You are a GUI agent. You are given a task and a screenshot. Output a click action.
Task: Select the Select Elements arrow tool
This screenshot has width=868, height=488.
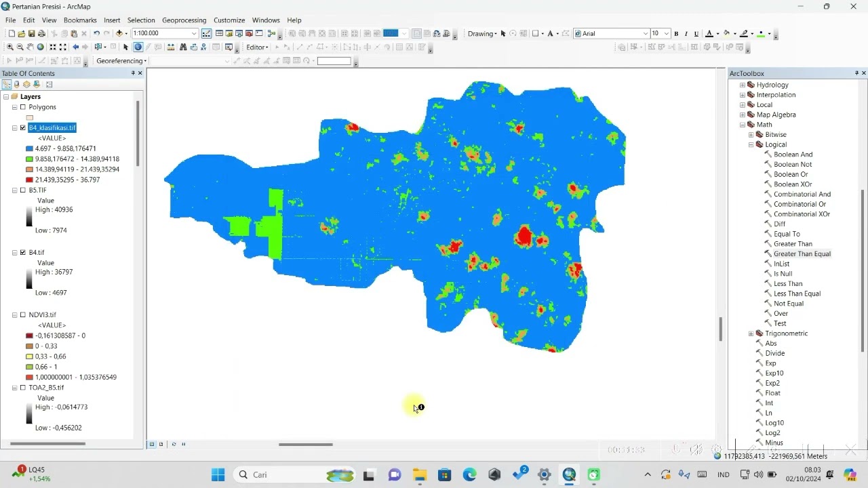tap(125, 47)
